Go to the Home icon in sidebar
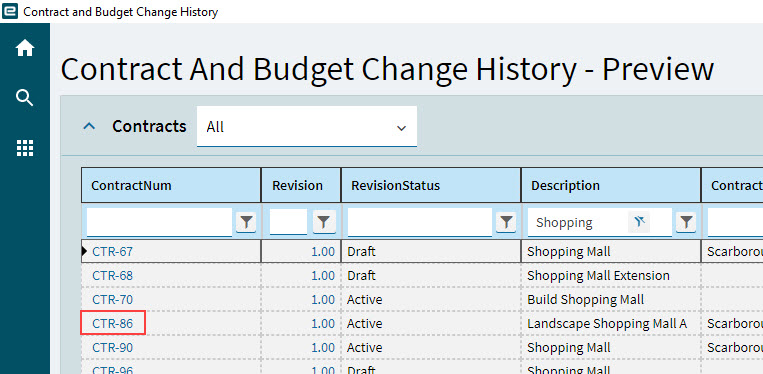763x374 pixels. (25, 48)
